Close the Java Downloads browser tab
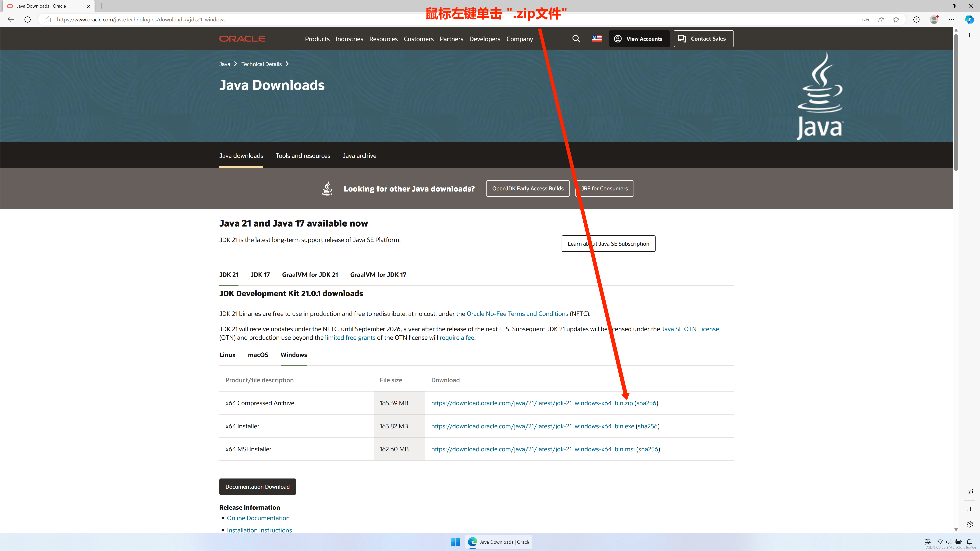Viewport: 980px width, 551px height. coord(88,6)
